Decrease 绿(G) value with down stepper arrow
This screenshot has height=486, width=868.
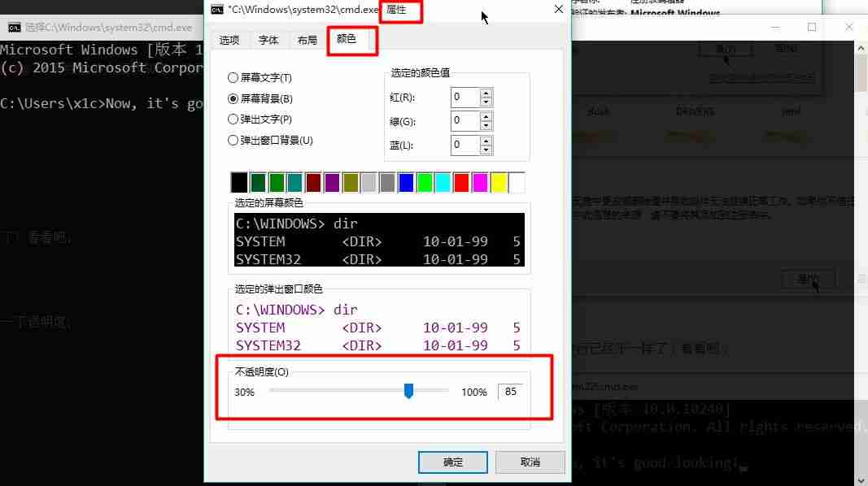pos(486,125)
